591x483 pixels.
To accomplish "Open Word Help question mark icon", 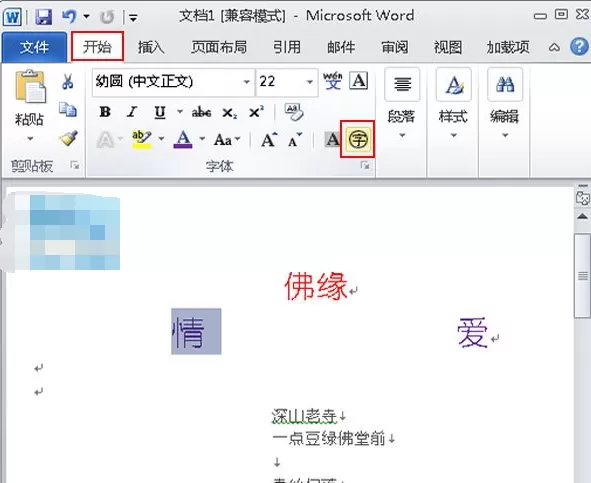I will point(580,47).
